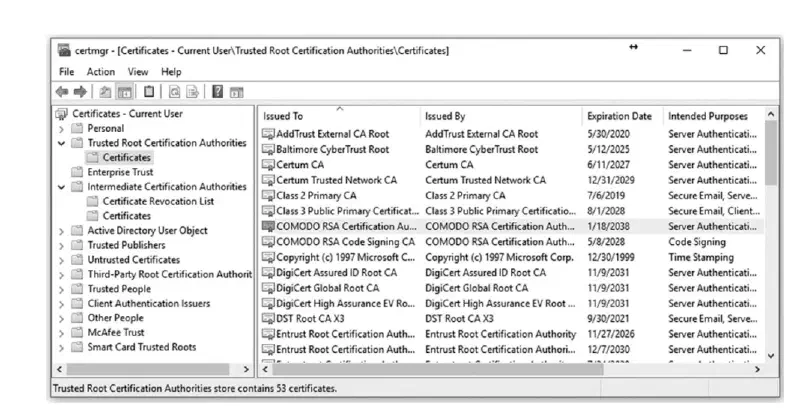The width and height of the screenshot is (800, 412).
Task: Select Certum Trusted Network CA in Issued To
Action: 337,180
